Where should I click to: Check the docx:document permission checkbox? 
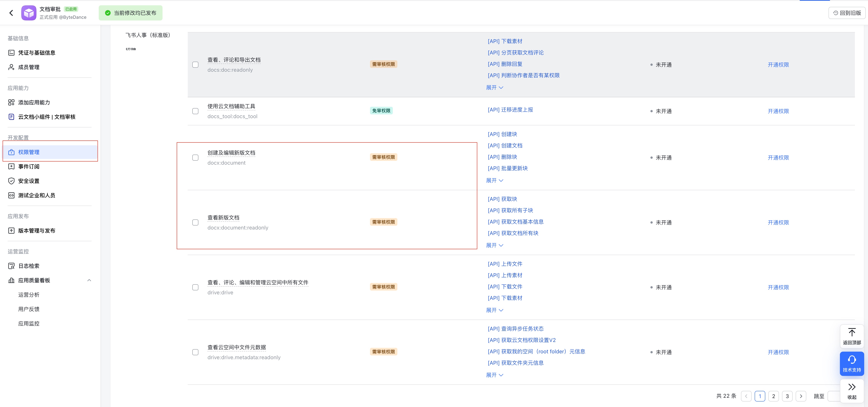pyautogui.click(x=195, y=158)
